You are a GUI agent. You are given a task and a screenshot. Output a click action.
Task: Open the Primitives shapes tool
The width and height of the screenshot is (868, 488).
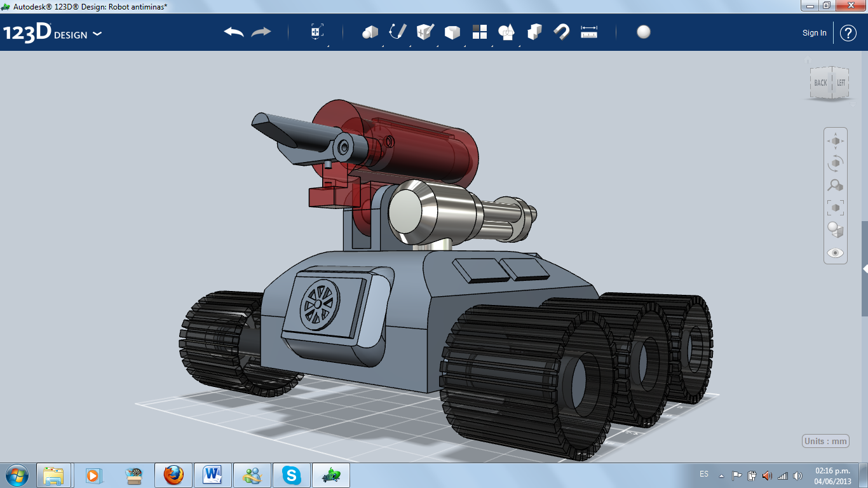coord(370,32)
